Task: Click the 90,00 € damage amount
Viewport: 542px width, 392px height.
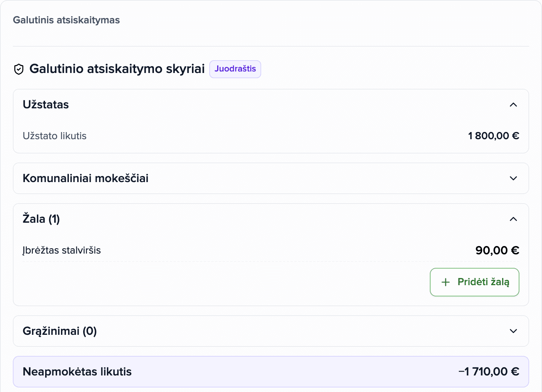Action: tap(497, 250)
